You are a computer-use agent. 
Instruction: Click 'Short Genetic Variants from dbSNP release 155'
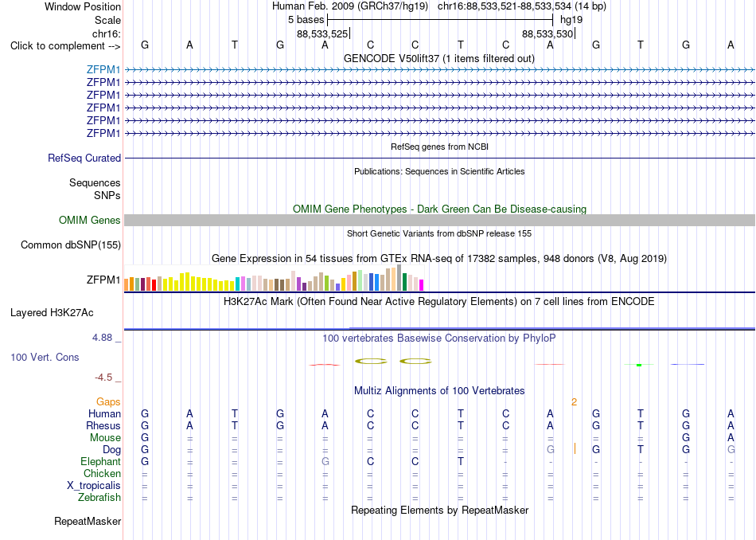pyautogui.click(x=439, y=233)
